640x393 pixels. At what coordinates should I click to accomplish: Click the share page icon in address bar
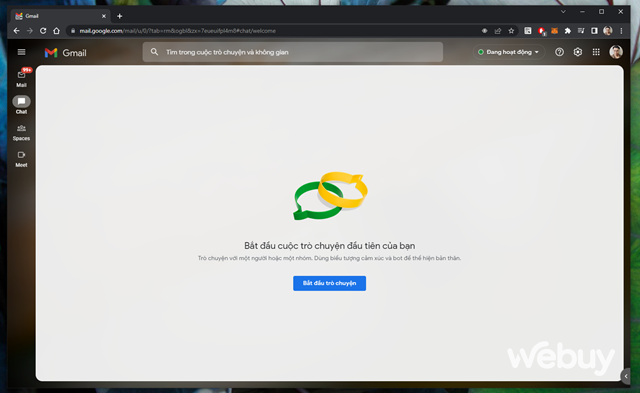click(498, 31)
